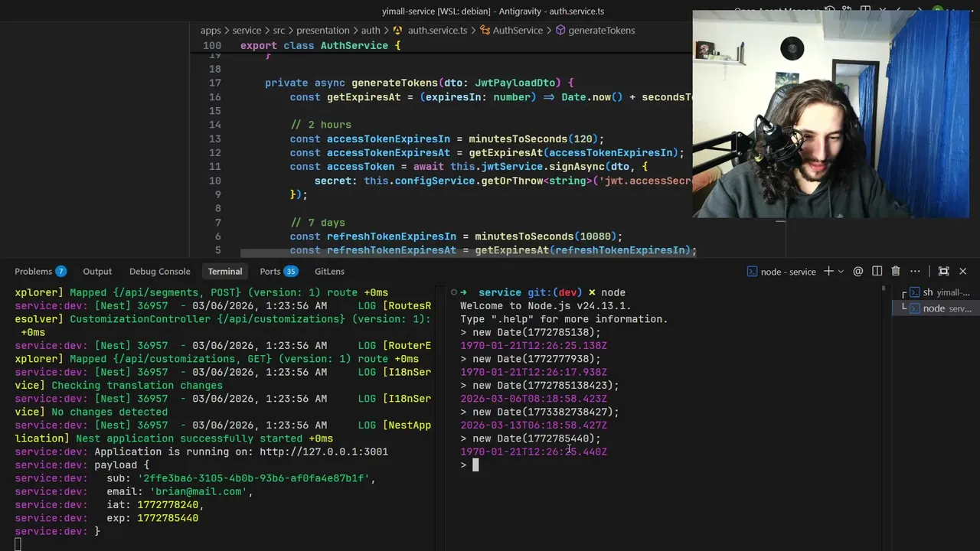Viewport: 980px width, 551px height.
Task: Click the sticky 'export class AuthService' line
Action: pos(321,46)
